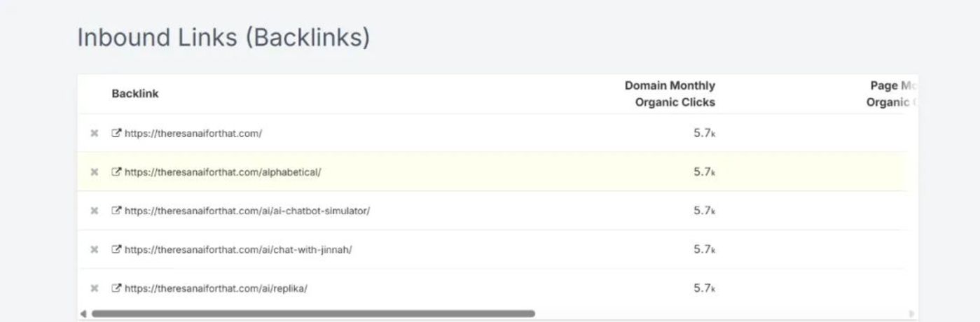The image size is (980, 322).
Task: Click external link icon for chat-with-jinnah
Action: [116, 249]
